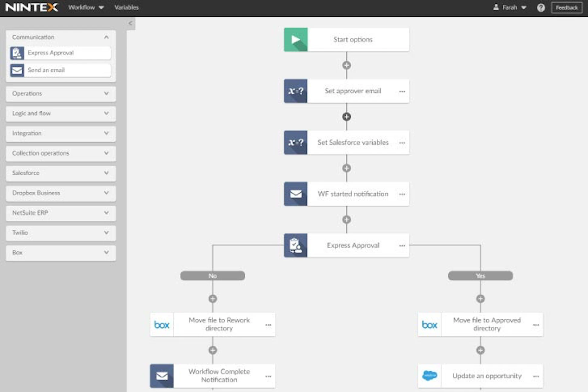Click the Feedback button

[567, 8]
